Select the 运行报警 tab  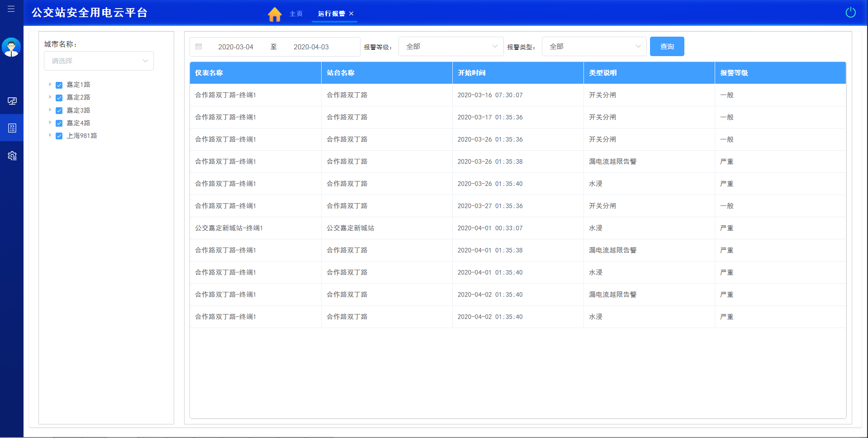pyautogui.click(x=331, y=14)
